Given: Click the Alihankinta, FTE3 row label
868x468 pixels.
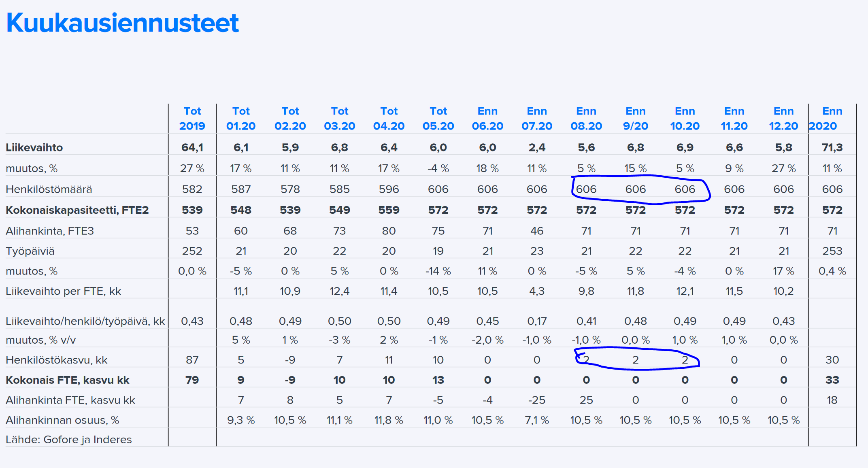Looking at the screenshot, I should 50,231.
